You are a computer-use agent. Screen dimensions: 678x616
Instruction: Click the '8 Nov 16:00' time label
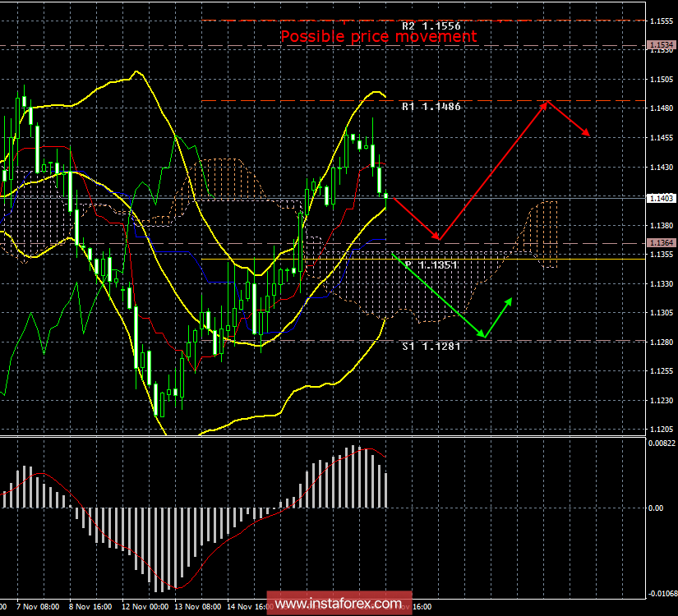(90, 607)
